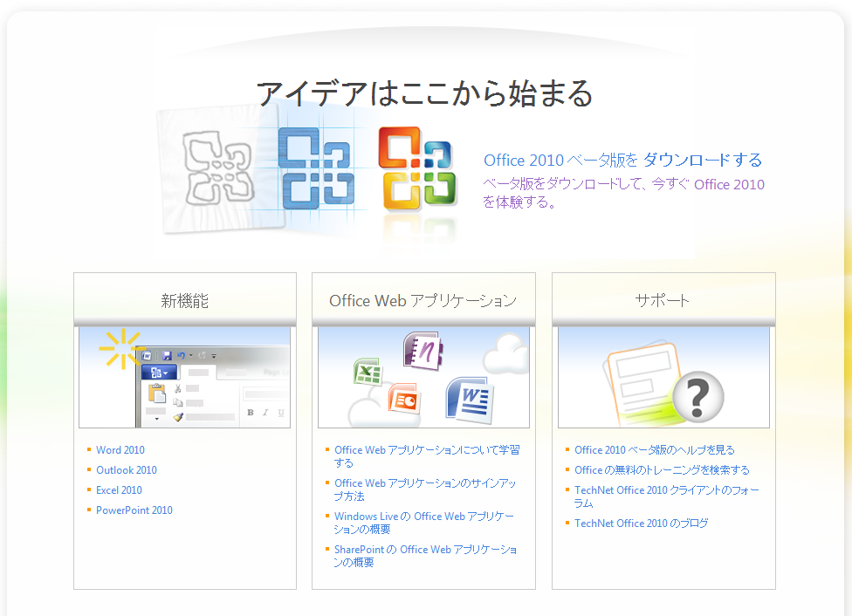
Task: Open TechNet Office 2010 のブログ link
Action: tap(641, 524)
